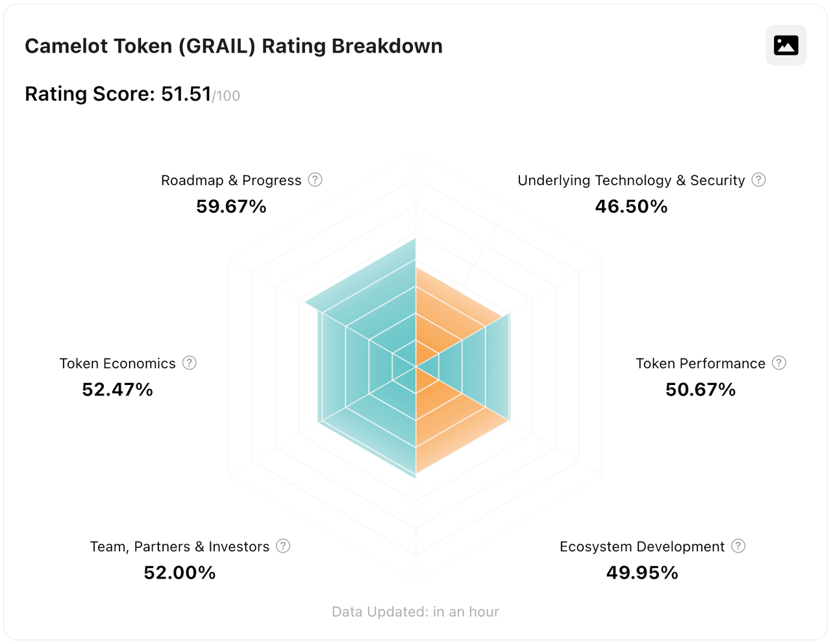Click the Data Updated status label
Image resolution: width=831 pixels, height=644 pixels.
coord(415,611)
